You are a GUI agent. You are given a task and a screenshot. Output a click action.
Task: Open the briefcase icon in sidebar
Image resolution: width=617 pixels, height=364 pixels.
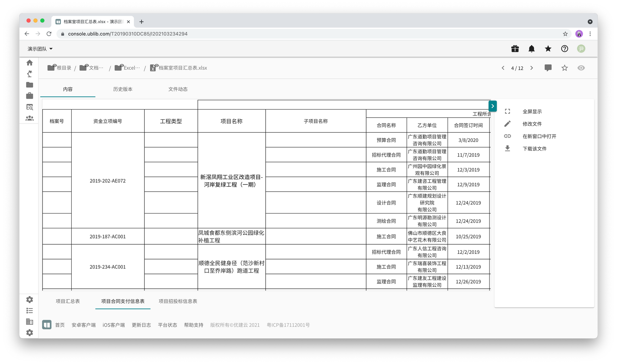pyautogui.click(x=30, y=96)
